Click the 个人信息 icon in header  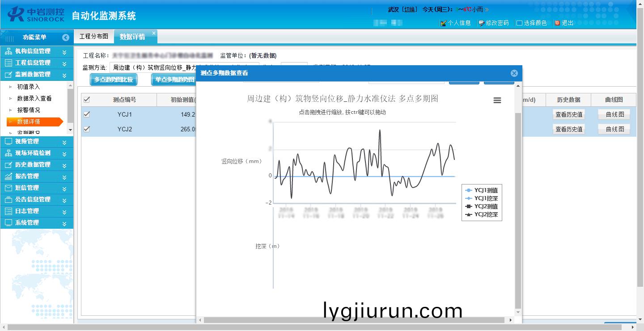tap(444, 23)
